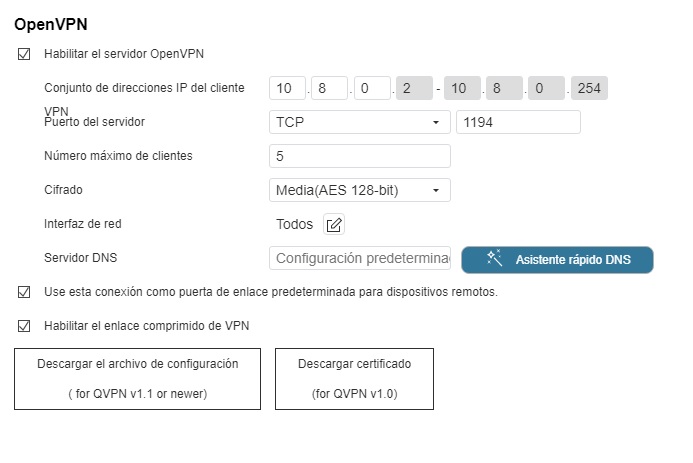
Task: Click the third start IP octet field containing 0
Action: coord(369,88)
